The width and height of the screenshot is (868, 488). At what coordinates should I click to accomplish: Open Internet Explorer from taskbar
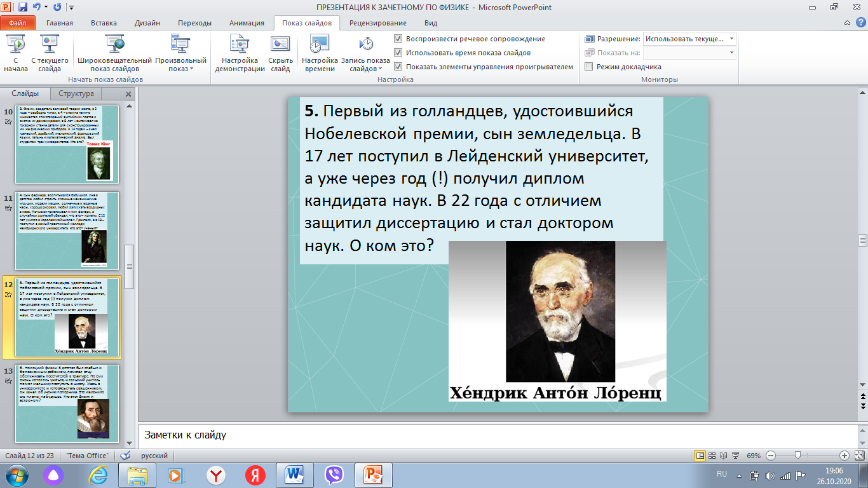(x=98, y=475)
